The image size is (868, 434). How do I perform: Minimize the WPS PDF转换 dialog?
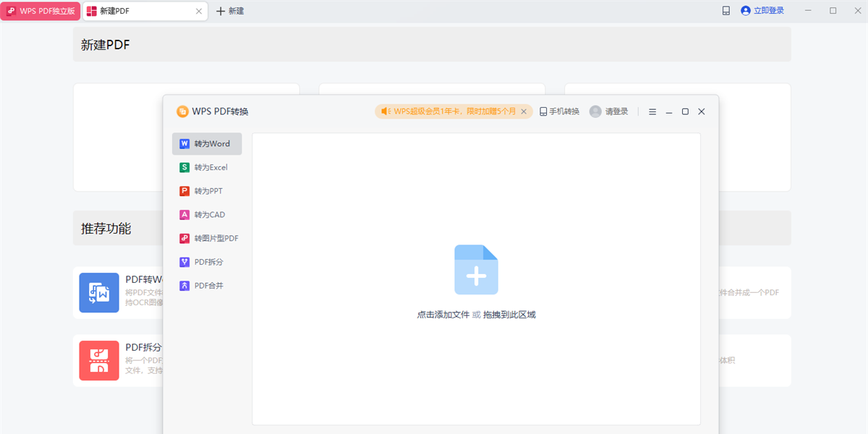pyautogui.click(x=669, y=112)
